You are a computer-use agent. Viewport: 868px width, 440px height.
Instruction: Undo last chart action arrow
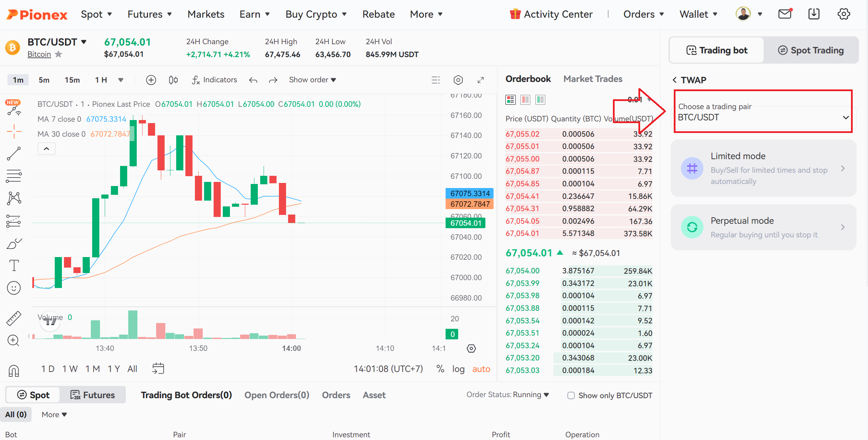pos(253,80)
